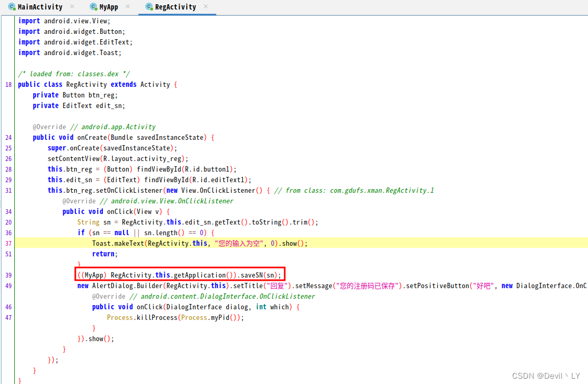Click the com.gdufs.xman.RegActivity.1 comment

pos(354,191)
